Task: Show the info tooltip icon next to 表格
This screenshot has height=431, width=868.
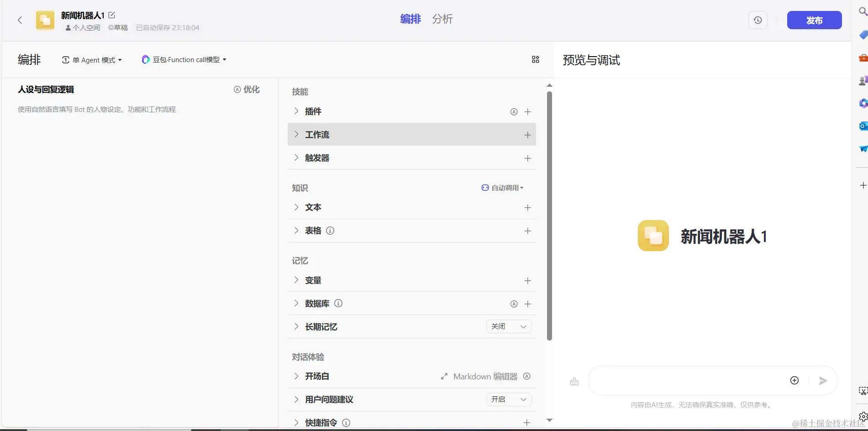Action: (330, 231)
